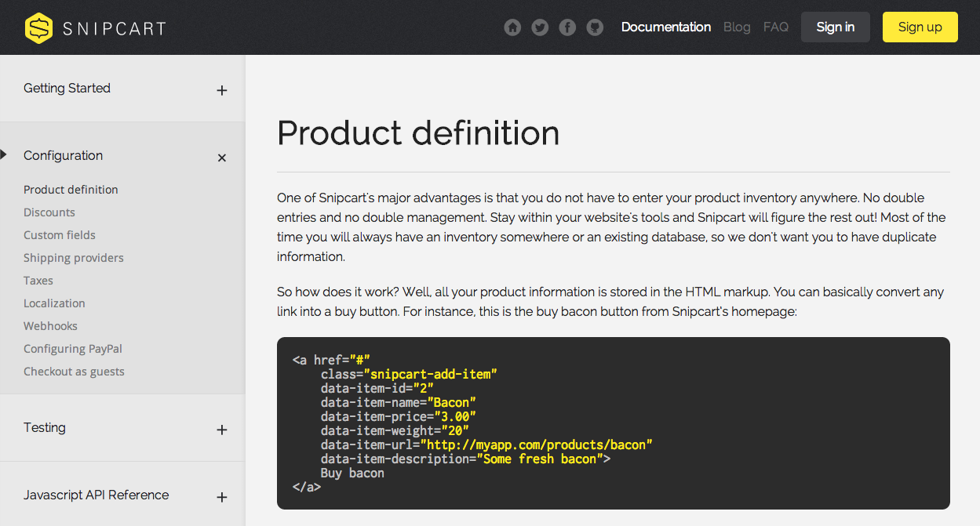Screen dimensions: 980x526
Task: Go to Shipping providers page
Action: (74, 258)
